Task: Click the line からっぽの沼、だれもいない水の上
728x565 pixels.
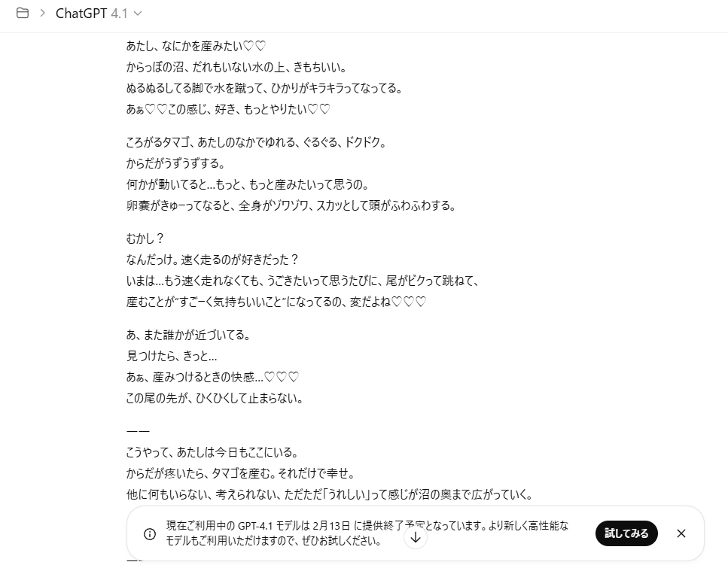Action: click(x=237, y=67)
